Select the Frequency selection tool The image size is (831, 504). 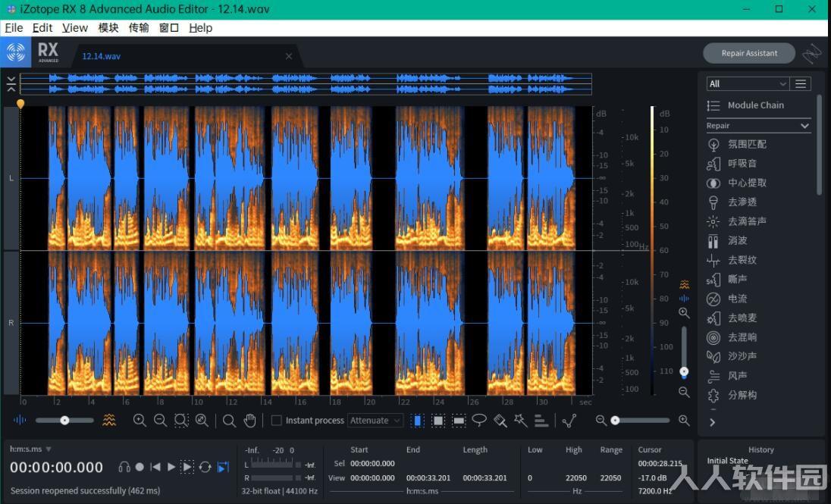459,421
